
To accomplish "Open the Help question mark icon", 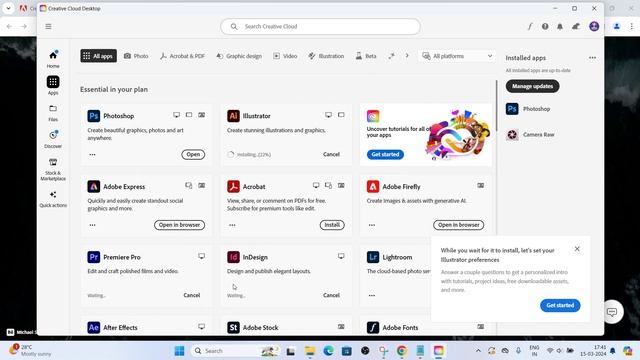I will tap(545, 27).
